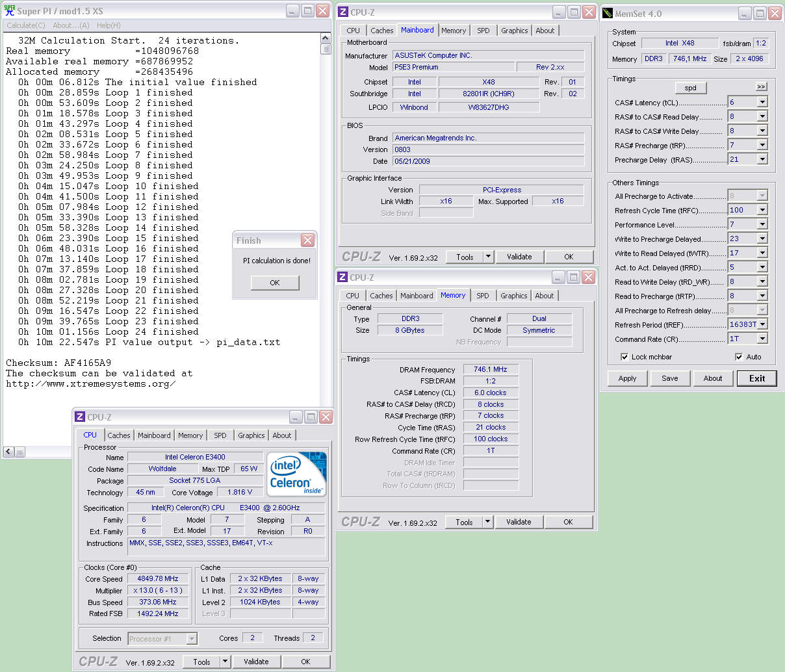Click the BIOS Version 0803 field
The image size is (785, 672).
click(x=489, y=149)
